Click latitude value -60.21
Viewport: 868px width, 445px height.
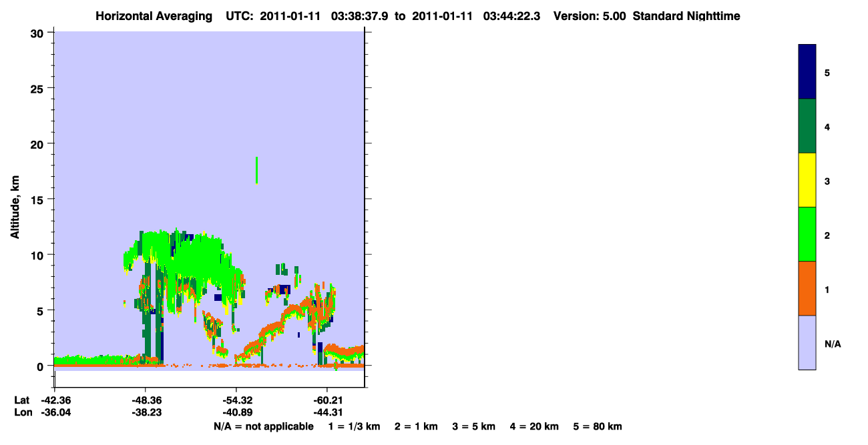point(327,400)
